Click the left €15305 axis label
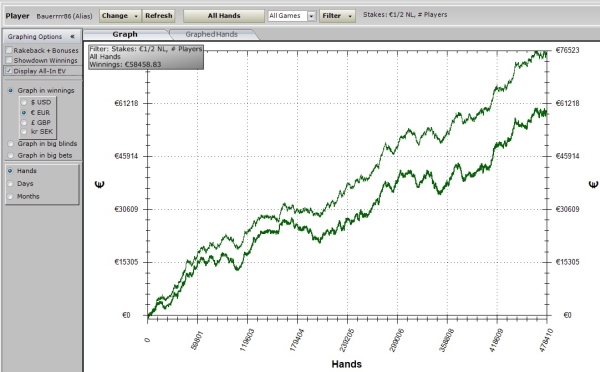This screenshot has width=600, height=372. (126, 262)
